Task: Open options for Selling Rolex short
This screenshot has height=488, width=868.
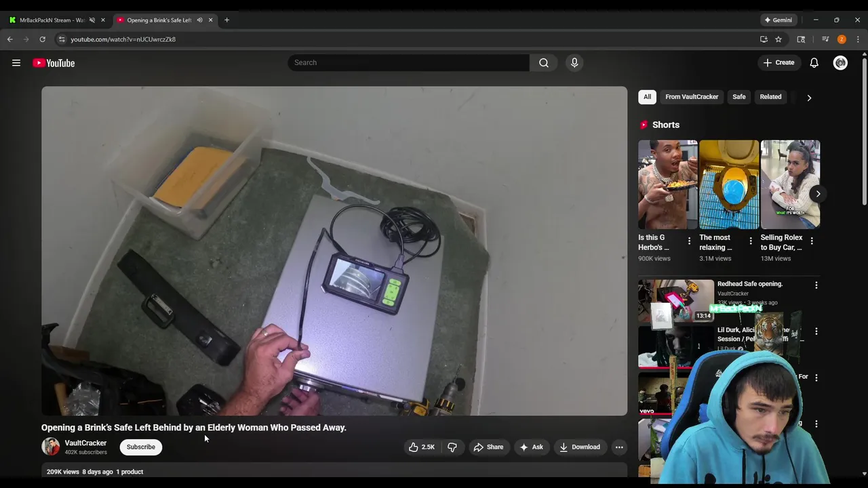Action: click(812, 241)
